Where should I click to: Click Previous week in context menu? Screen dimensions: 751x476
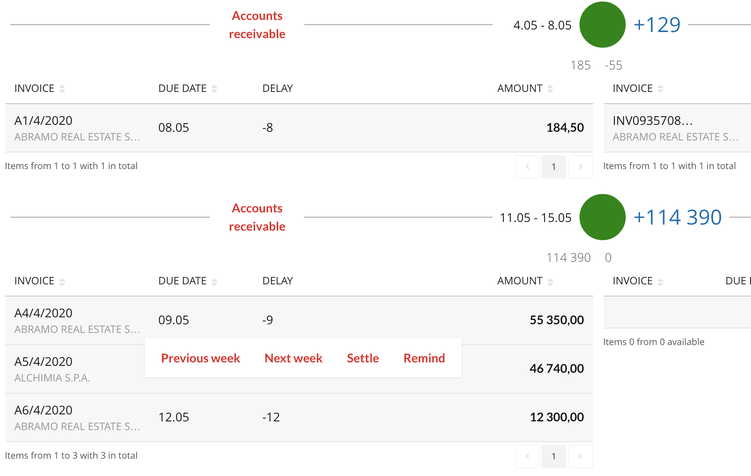[x=200, y=358]
